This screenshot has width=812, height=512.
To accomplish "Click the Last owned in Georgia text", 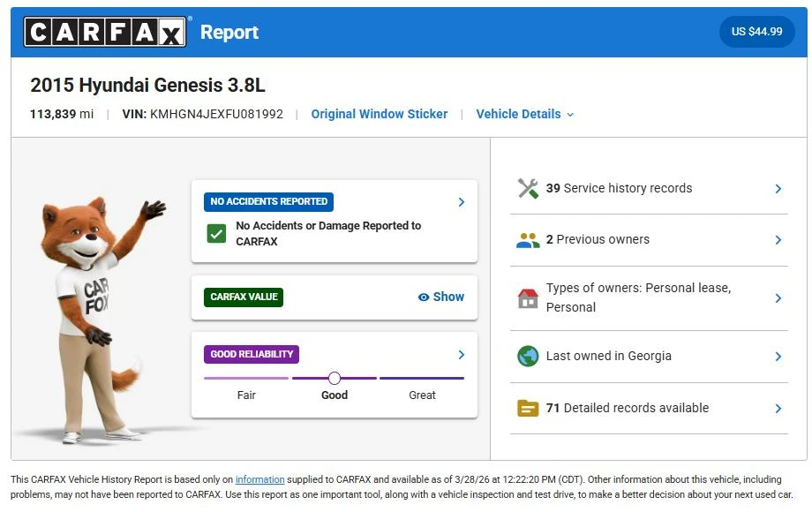I will pyautogui.click(x=608, y=356).
